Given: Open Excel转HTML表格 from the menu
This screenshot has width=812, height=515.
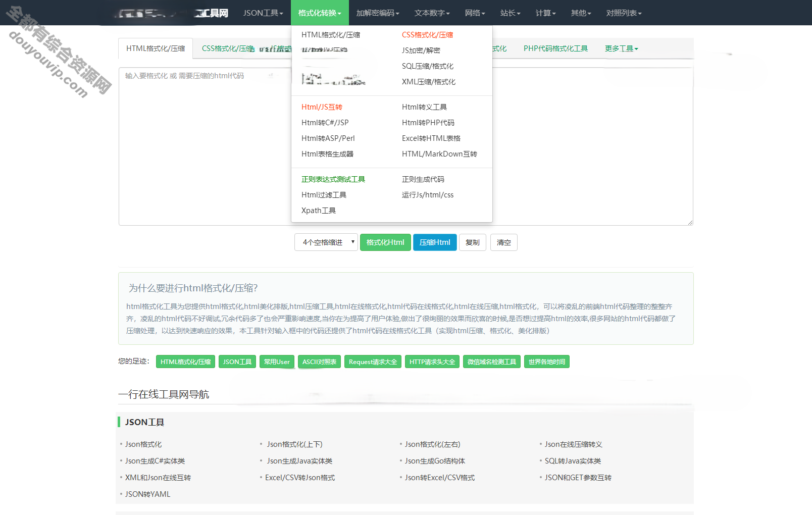Looking at the screenshot, I should coord(431,138).
